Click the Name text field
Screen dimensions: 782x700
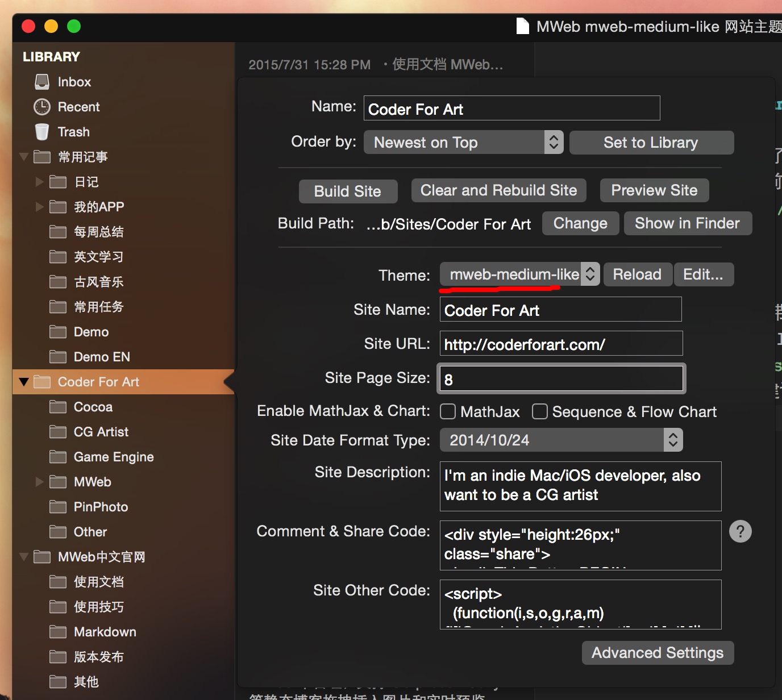512,108
